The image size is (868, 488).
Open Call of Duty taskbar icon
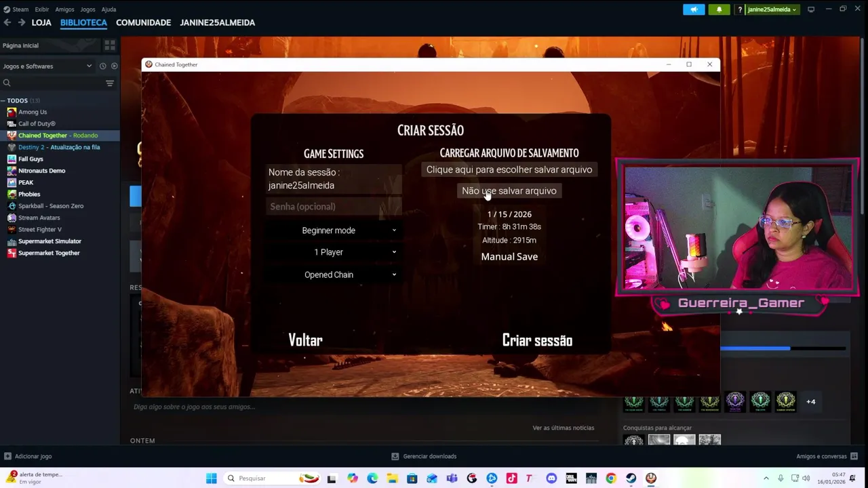point(571,479)
